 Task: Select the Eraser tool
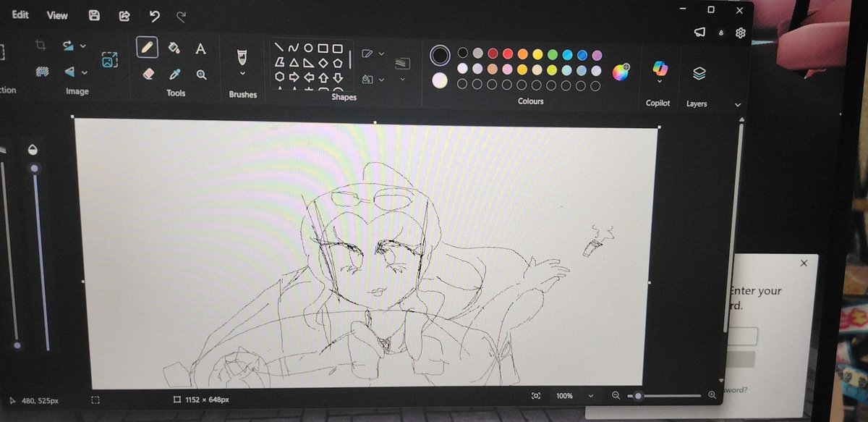148,73
